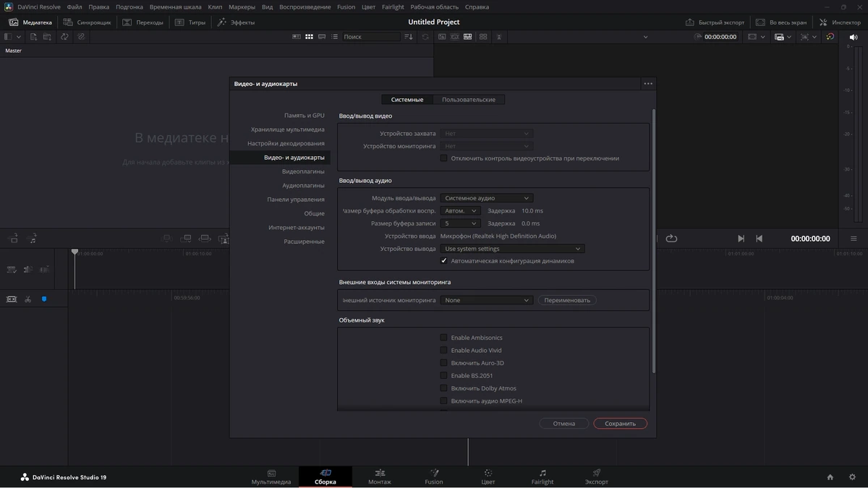868x488 pixels.
Task: Click the import media folder icon
Action: click(x=47, y=37)
